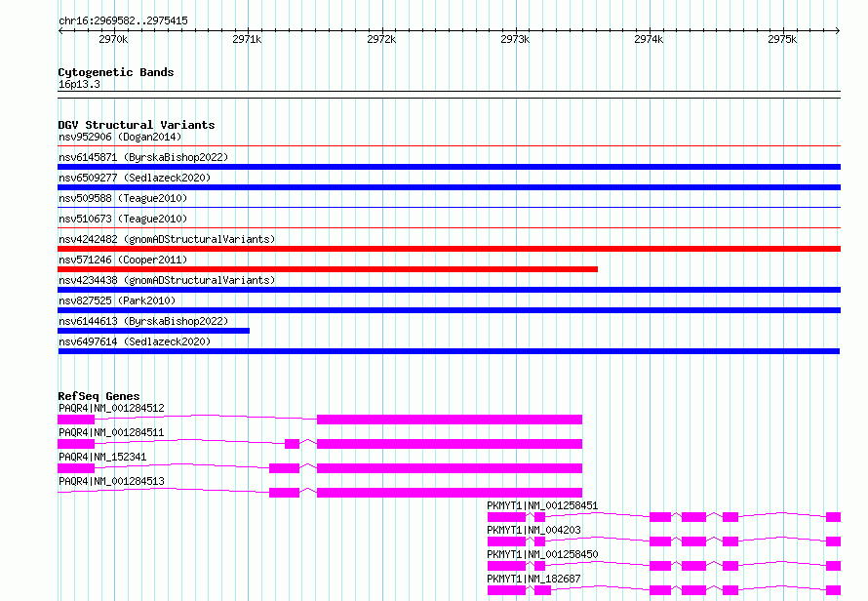
Task: Select variant nsv827525 (Park2010) label
Action: coord(117,300)
